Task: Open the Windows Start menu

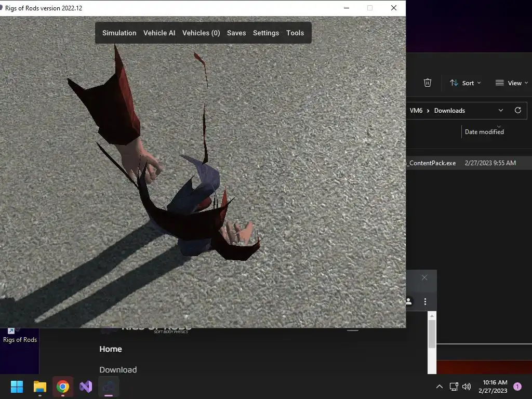Action: tap(17, 387)
